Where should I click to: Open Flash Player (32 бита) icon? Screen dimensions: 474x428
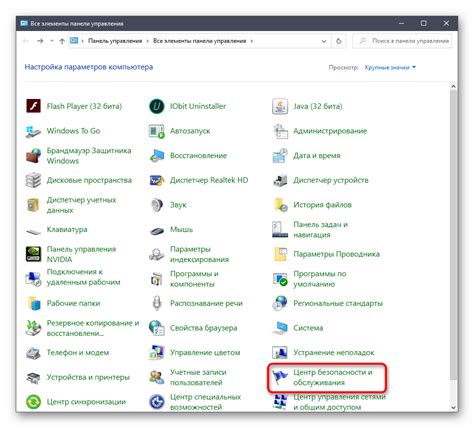click(33, 106)
